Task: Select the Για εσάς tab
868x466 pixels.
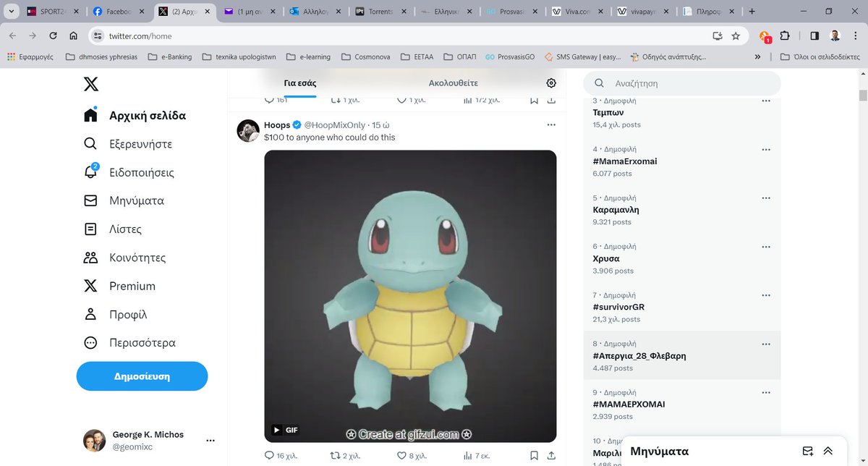Action: [x=300, y=83]
